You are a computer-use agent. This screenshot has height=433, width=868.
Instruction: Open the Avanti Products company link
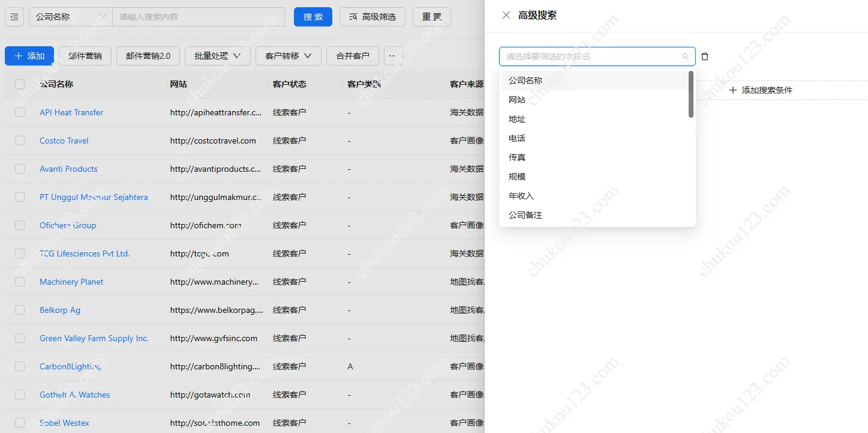point(68,169)
